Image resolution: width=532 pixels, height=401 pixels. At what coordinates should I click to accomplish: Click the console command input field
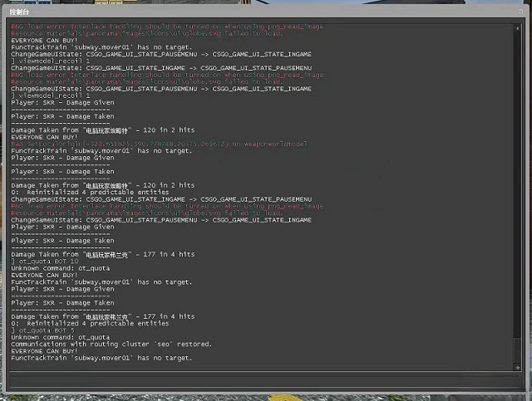pos(266,381)
